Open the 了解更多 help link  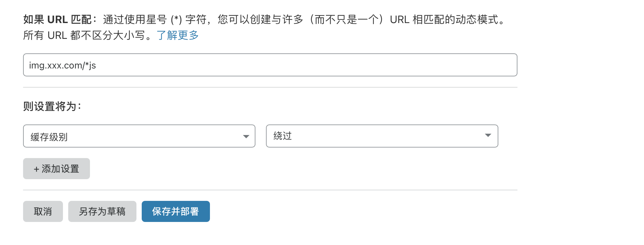click(178, 35)
